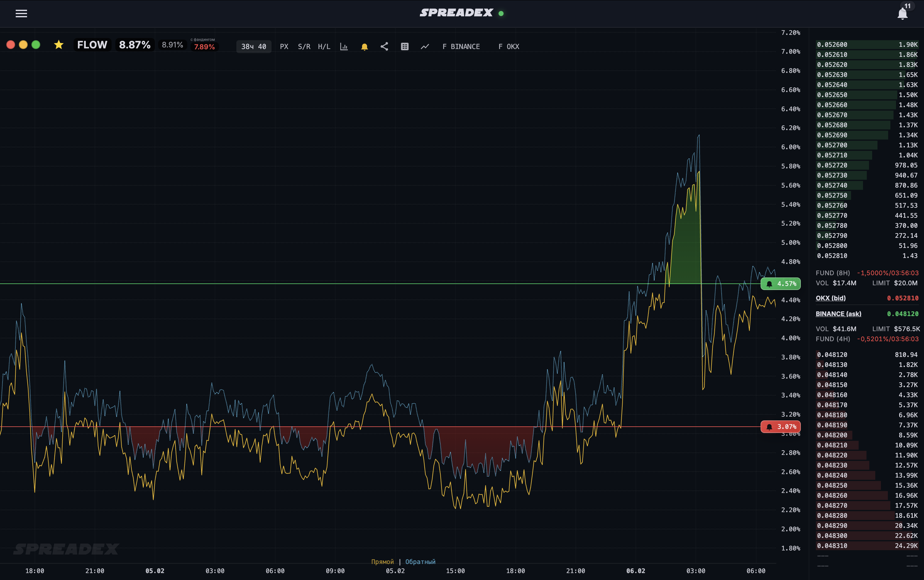Switch chart to Обратный mode
Image resolution: width=924 pixels, height=580 pixels.
pos(421,561)
